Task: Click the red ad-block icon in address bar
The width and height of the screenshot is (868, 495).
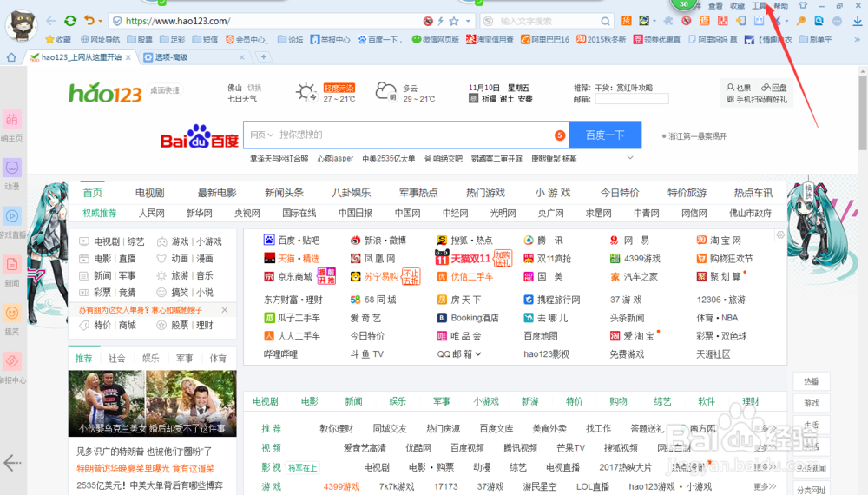Action: coord(428,21)
